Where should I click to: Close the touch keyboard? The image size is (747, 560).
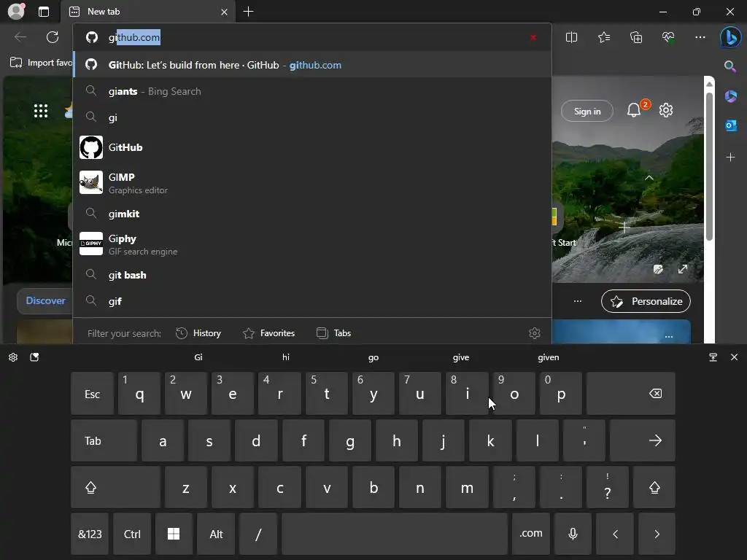pyautogui.click(x=734, y=357)
